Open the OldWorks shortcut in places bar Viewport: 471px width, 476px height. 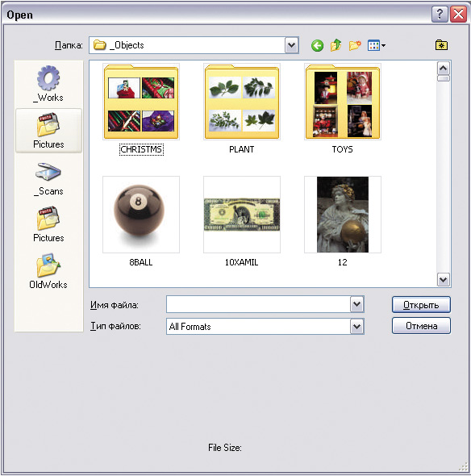(x=48, y=271)
